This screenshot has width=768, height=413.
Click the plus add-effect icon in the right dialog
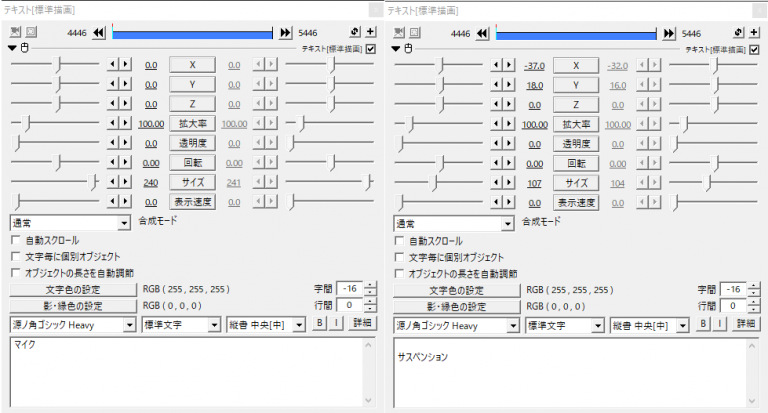tap(755, 33)
